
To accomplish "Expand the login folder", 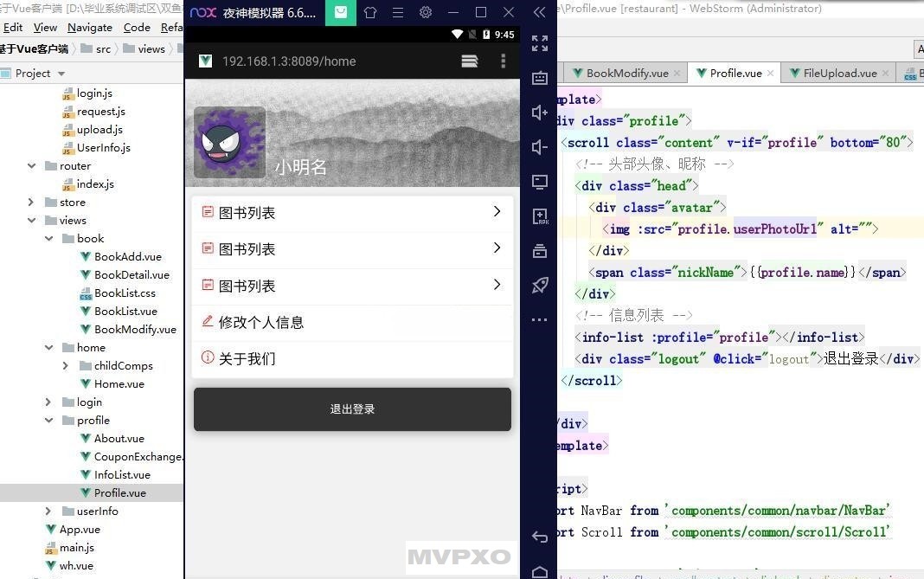I will click(x=48, y=402).
